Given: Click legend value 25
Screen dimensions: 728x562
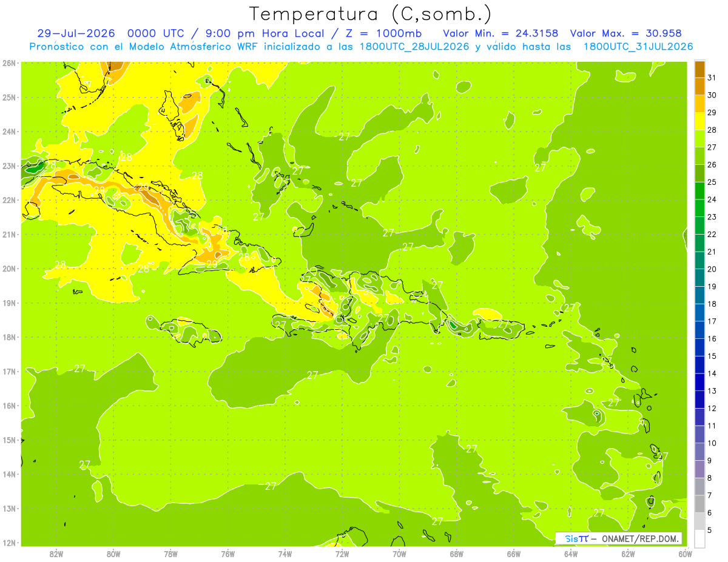Looking at the screenshot, I should pyautogui.click(x=712, y=182).
